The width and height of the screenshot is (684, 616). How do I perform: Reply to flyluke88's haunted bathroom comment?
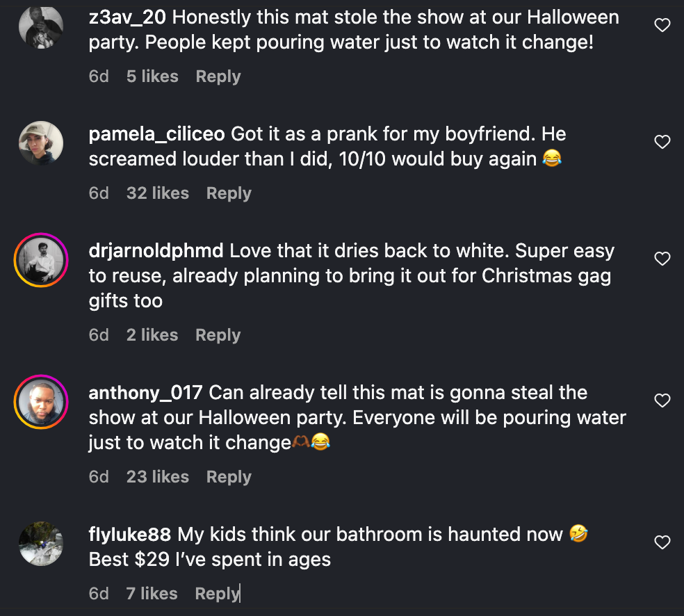tap(217, 594)
